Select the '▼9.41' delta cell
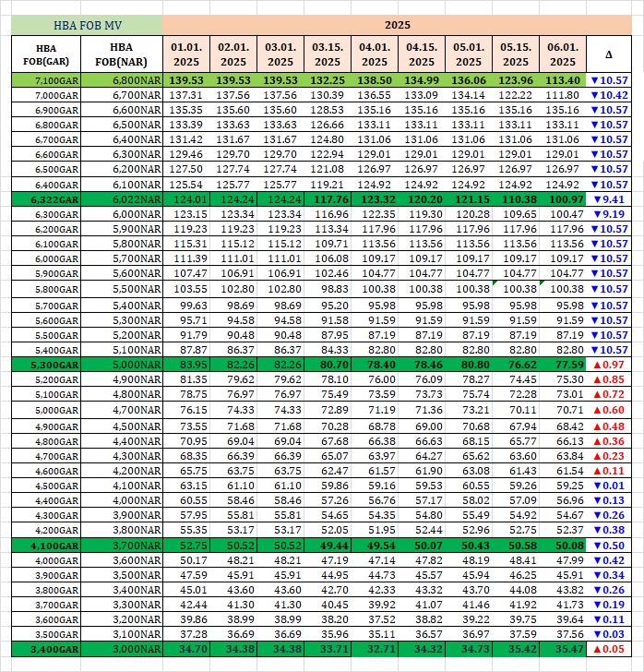This screenshot has height=672, width=644. [609, 199]
